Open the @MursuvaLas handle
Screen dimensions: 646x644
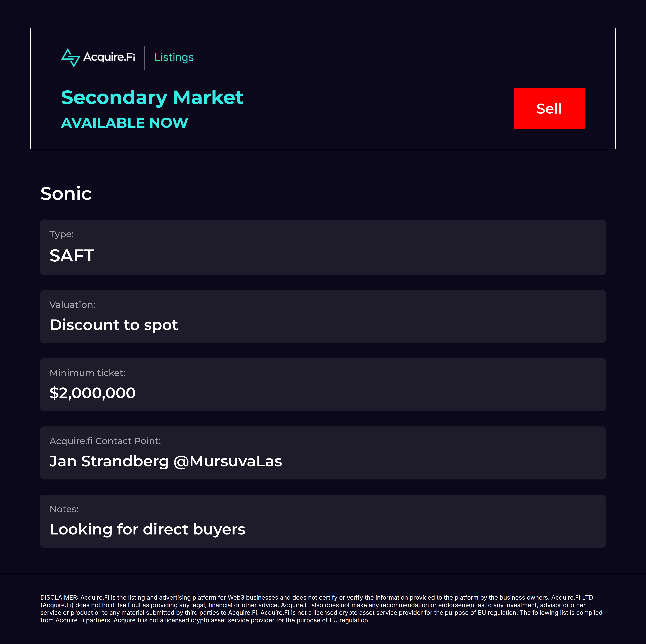tap(228, 461)
